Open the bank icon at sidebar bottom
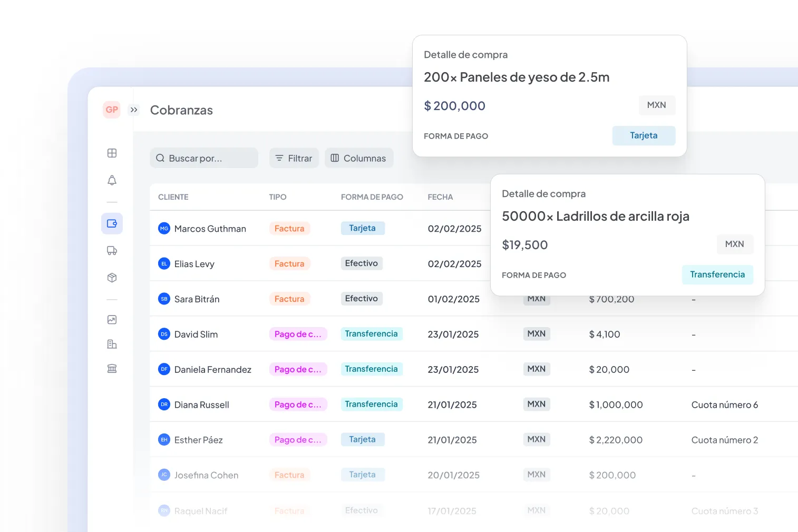 112,368
